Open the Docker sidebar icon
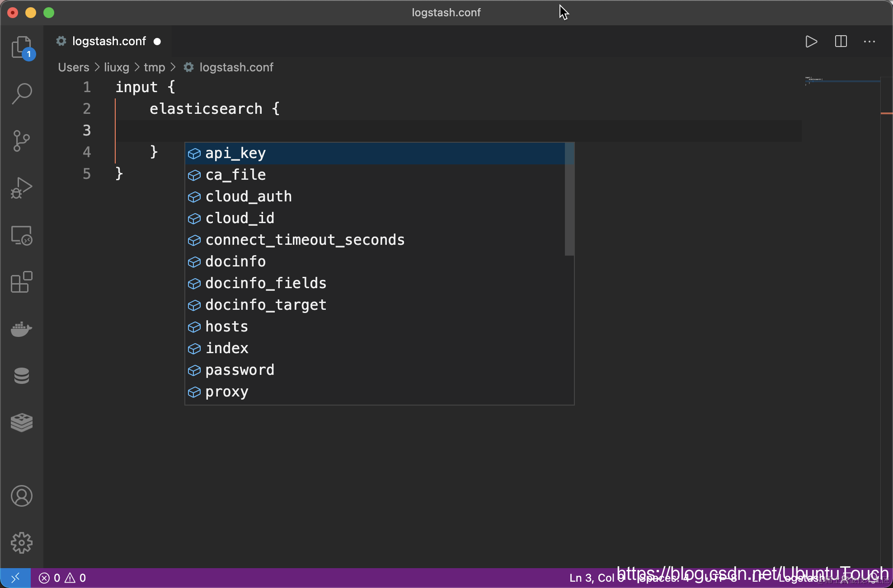Viewport: 893px width, 588px height. (22, 329)
